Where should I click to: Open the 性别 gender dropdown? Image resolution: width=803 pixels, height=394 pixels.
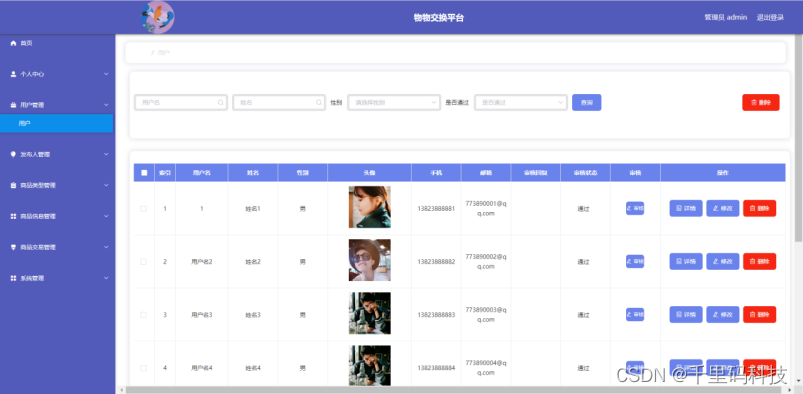[x=394, y=102]
